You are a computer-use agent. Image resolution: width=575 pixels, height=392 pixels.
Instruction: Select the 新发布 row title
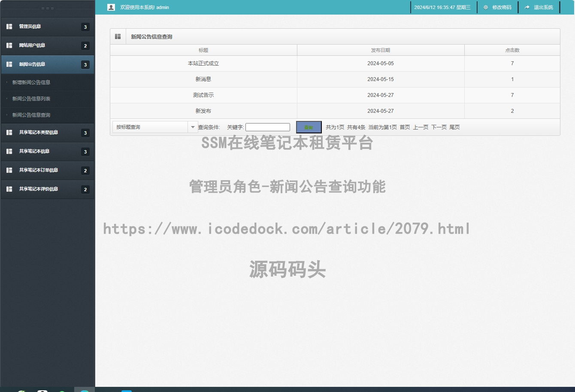pyautogui.click(x=203, y=111)
